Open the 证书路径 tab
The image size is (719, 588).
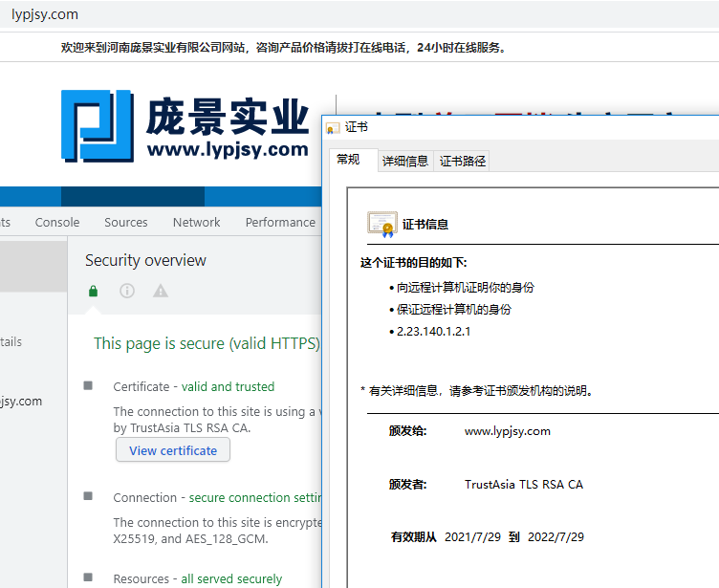[463, 161]
